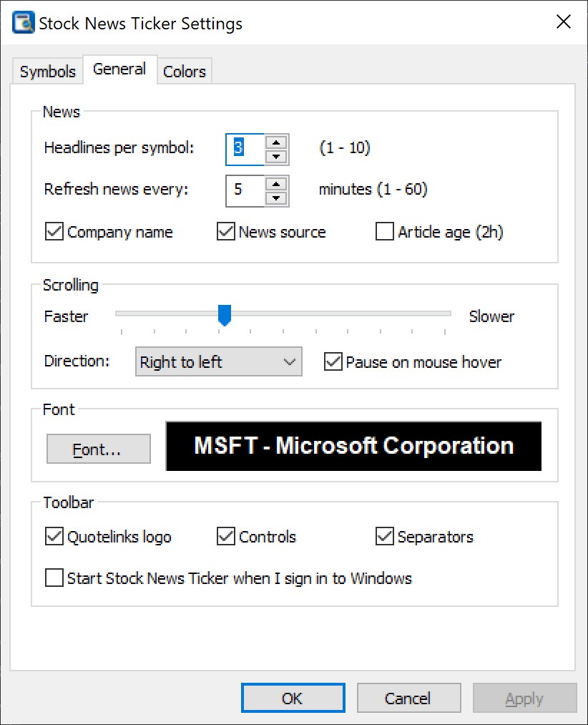Image resolution: width=588 pixels, height=725 pixels.
Task: Click the scrolling speed slider thumb
Action: click(x=224, y=316)
